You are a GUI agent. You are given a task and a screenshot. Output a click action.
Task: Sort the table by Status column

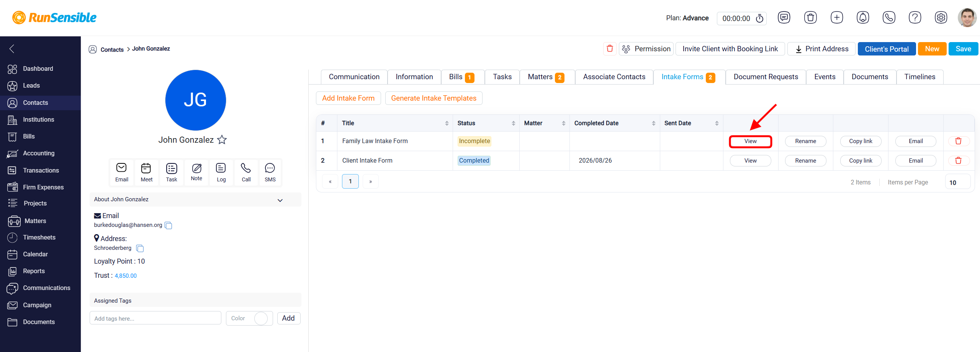pos(513,123)
